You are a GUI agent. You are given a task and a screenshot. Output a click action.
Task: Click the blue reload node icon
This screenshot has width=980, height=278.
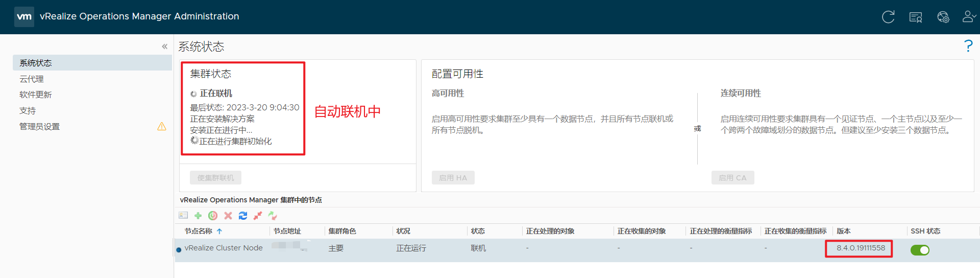pyautogui.click(x=243, y=216)
